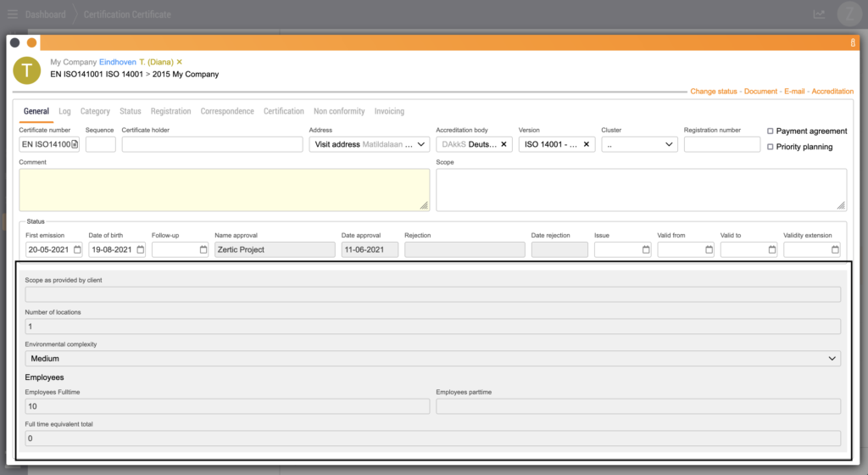Tick the Priority planning checkbox
Image resolution: width=868 pixels, height=475 pixels.
(x=770, y=147)
